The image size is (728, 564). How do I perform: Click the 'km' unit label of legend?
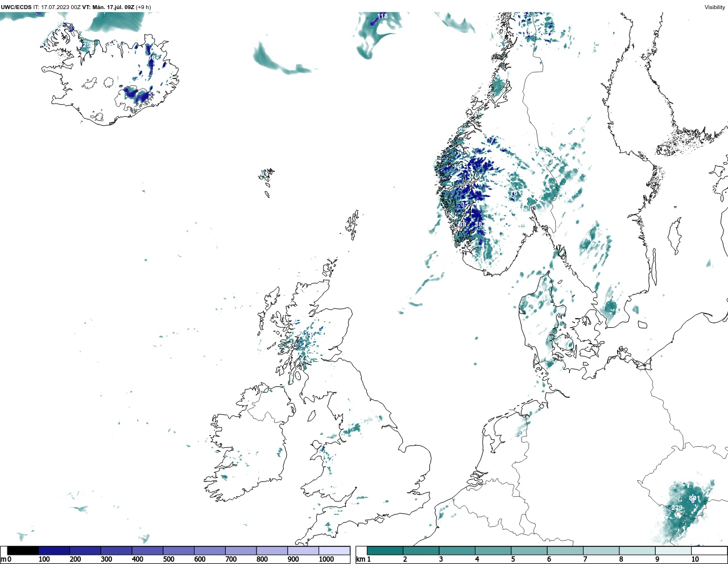pyautogui.click(x=360, y=559)
